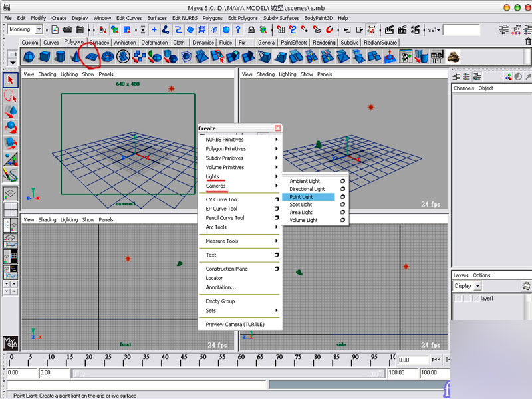Select the arrow Select tool in toolbox
The width and height of the screenshot is (532, 399).
pos(11,80)
